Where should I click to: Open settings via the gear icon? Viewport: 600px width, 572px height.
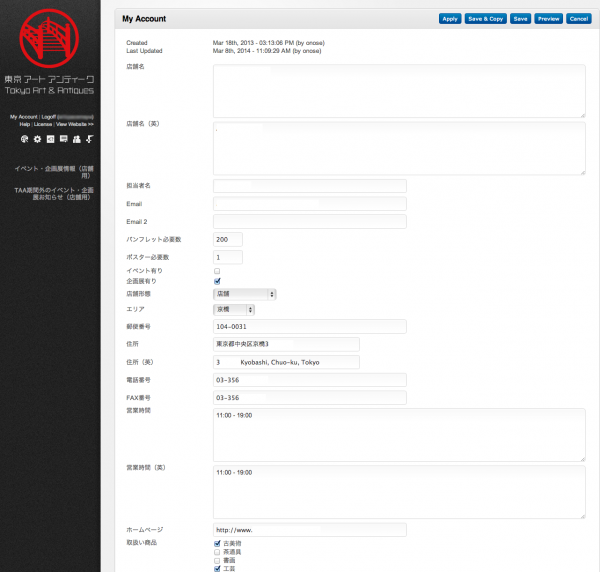coord(37,139)
